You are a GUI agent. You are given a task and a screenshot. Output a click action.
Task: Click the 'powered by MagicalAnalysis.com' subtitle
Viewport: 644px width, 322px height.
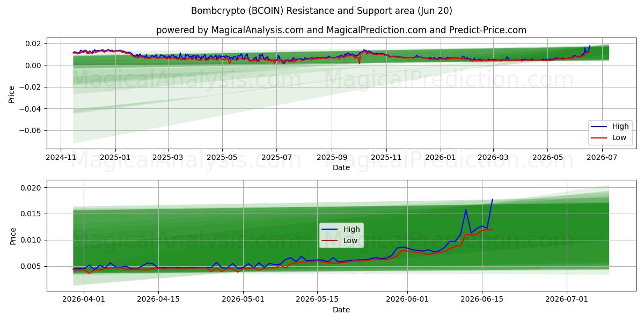pyautogui.click(x=341, y=30)
